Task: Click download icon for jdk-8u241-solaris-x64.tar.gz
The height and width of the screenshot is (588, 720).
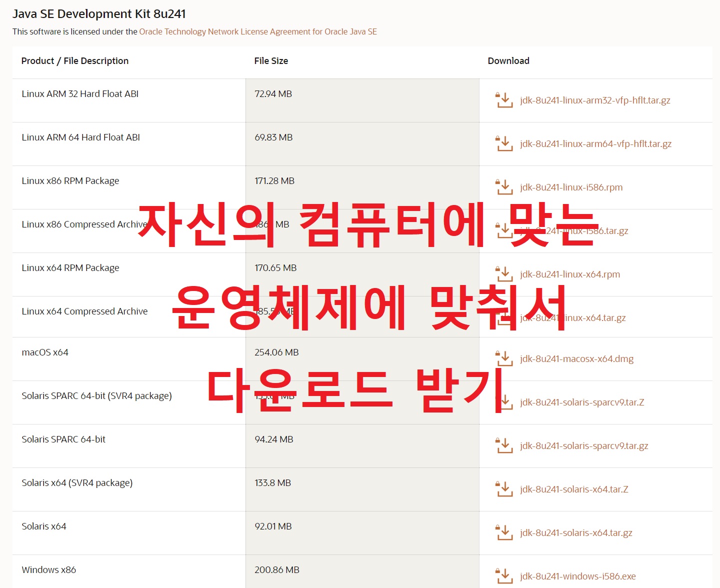Action: pyautogui.click(x=504, y=532)
